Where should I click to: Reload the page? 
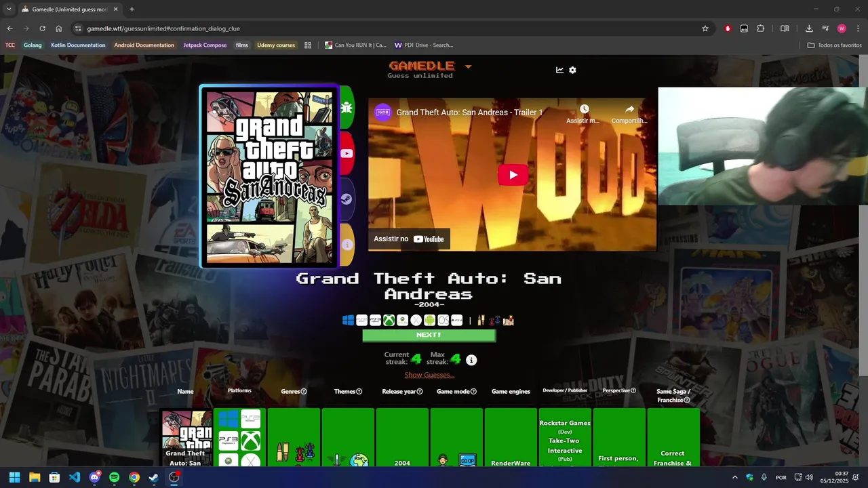(42, 28)
